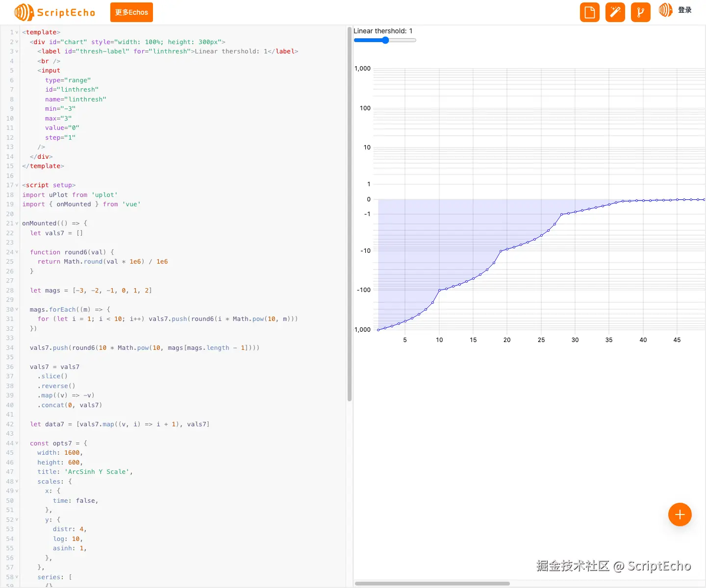This screenshot has height=588, width=706.
Task: Collapse the mags.forEach fold at line 30
Action: click(17, 310)
